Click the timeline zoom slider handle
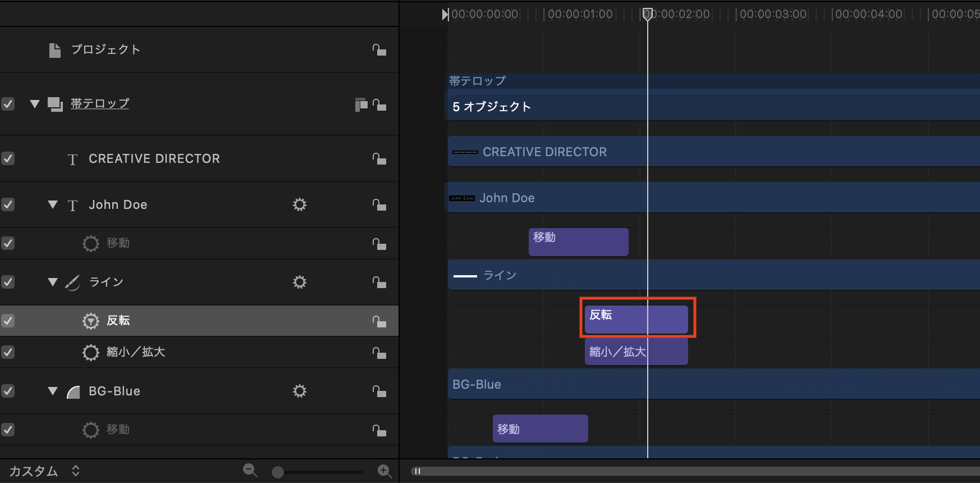980x483 pixels. (x=277, y=472)
